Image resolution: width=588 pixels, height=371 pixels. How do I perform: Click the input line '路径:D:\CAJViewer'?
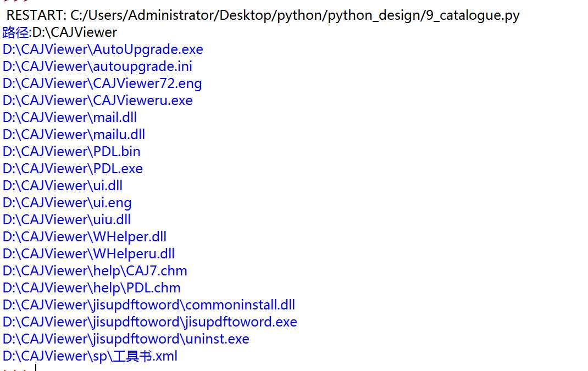pos(60,32)
